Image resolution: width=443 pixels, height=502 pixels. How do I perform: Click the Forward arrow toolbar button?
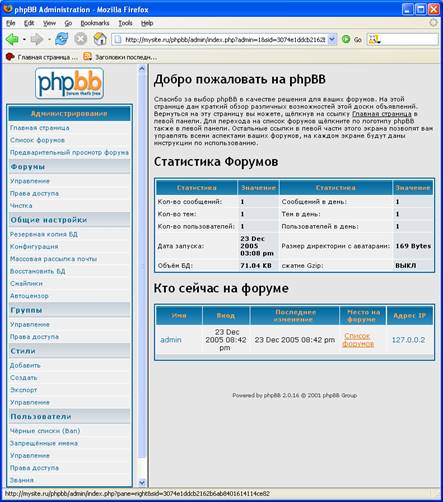tap(37, 40)
